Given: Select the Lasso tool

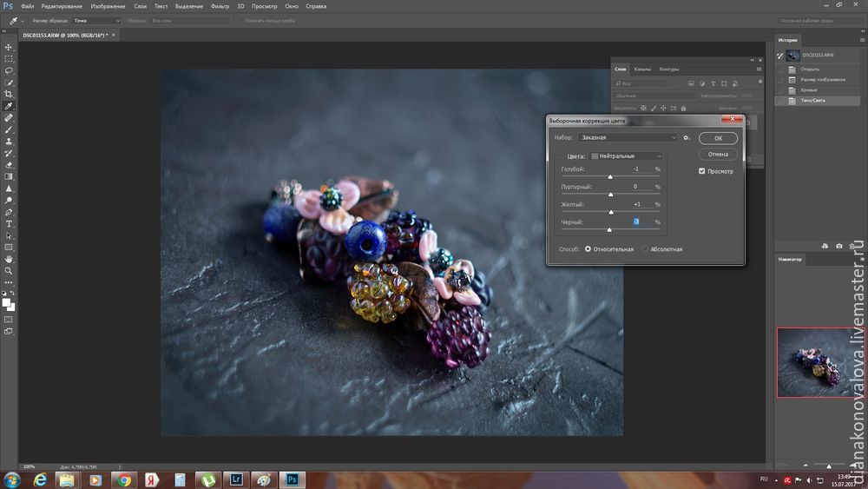Looking at the screenshot, I should 9,70.
